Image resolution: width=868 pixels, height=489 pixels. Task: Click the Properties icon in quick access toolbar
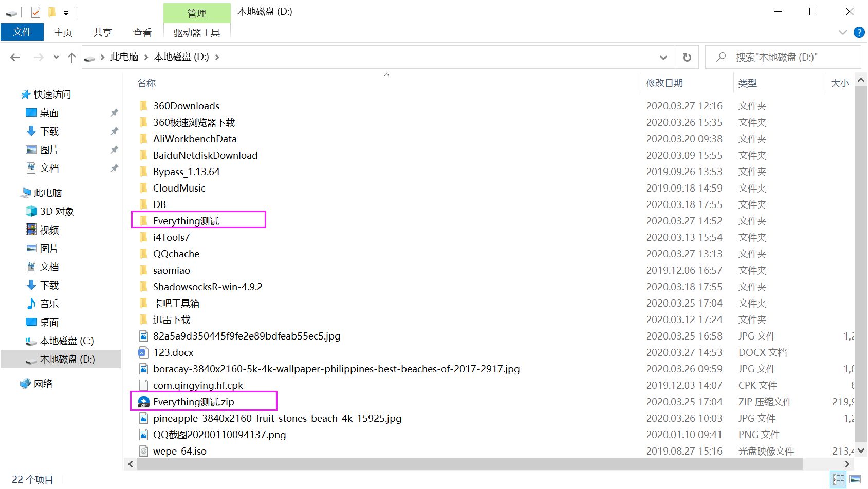[x=35, y=12]
